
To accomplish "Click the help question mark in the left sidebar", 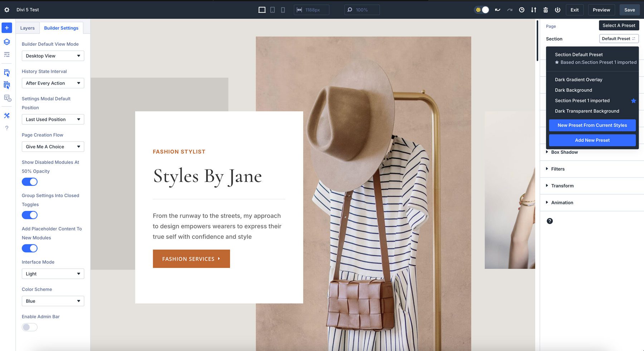I will [x=6, y=128].
